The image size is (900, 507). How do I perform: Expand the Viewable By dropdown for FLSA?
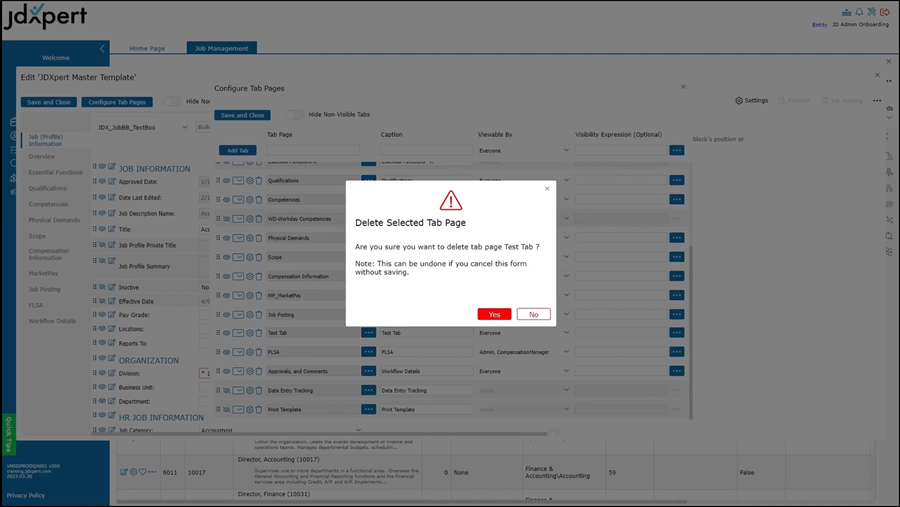(565, 352)
